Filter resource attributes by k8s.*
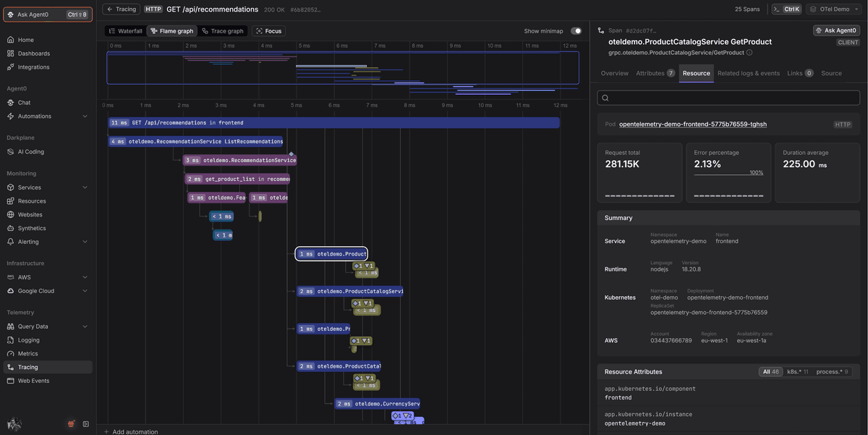Screen dimensions: 868x435 (798, 371)
